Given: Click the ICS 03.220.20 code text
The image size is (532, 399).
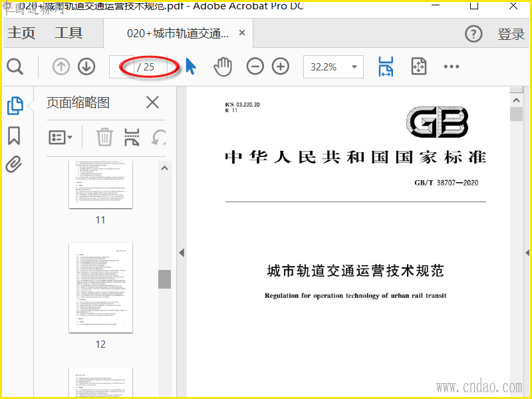Looking at the screenshot, I should [242, 104].
